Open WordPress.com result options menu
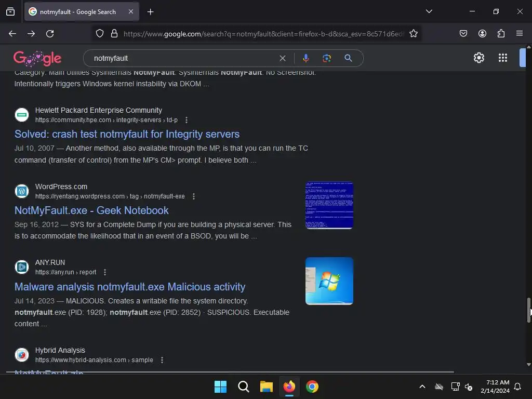 194,196
